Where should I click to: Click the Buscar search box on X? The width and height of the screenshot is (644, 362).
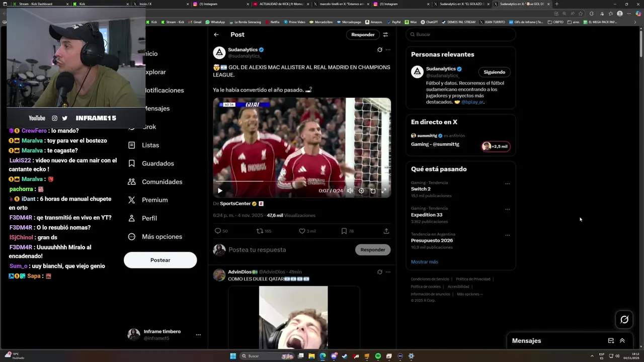[460, 35]
